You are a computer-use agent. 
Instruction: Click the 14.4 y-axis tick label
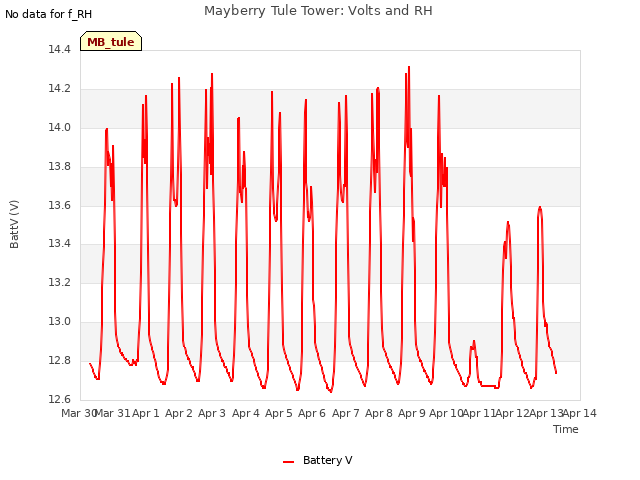[x=59, y=50]
